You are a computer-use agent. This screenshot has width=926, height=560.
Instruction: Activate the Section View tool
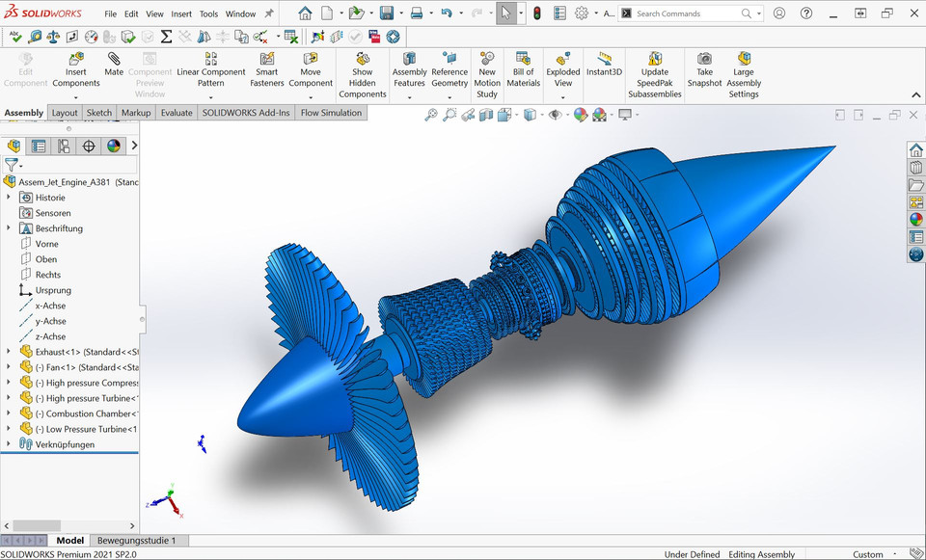pyautogui.click(x=485, y=113)
